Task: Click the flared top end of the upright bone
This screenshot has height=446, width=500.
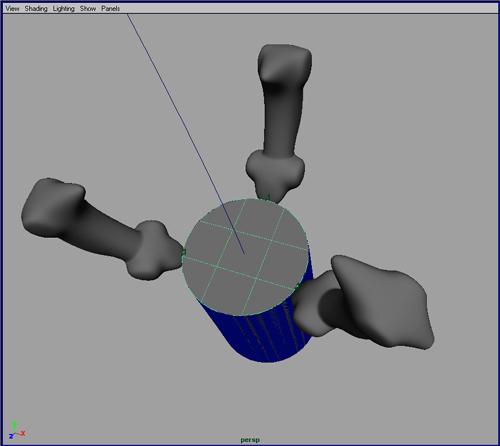Action: point(285,63)
